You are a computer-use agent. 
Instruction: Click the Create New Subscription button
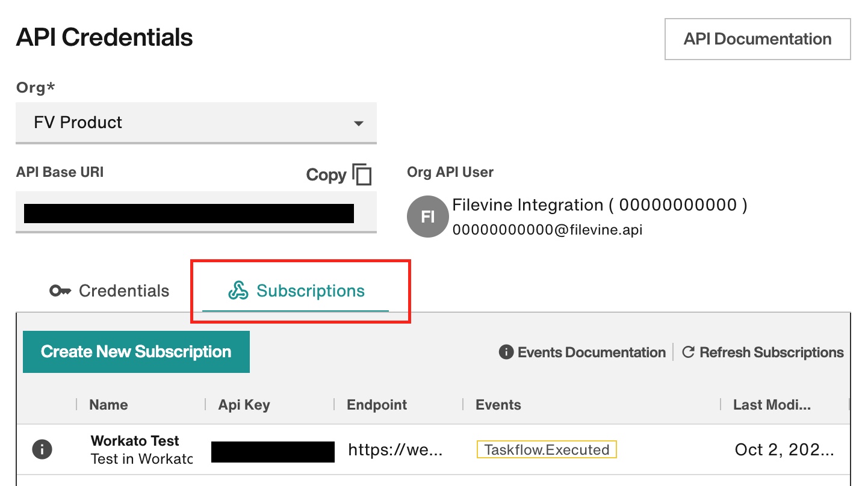[x=136, y=351]
